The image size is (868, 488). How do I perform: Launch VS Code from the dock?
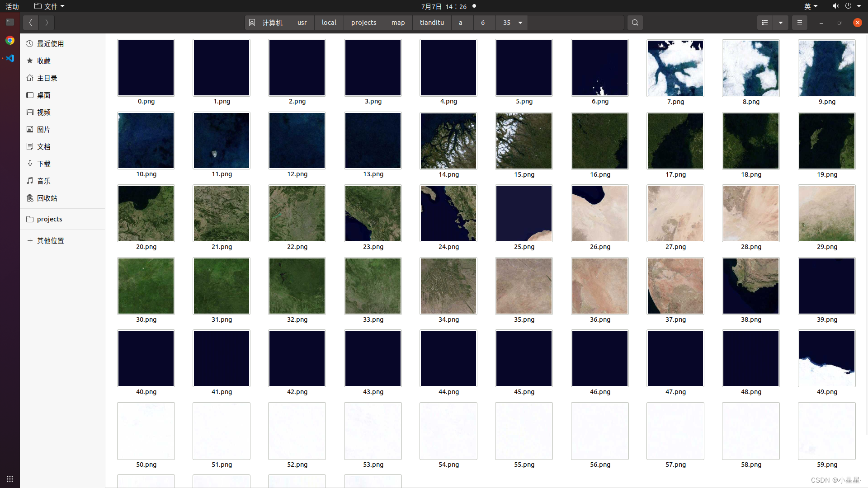pyautogui.click(x=10, y=58)
